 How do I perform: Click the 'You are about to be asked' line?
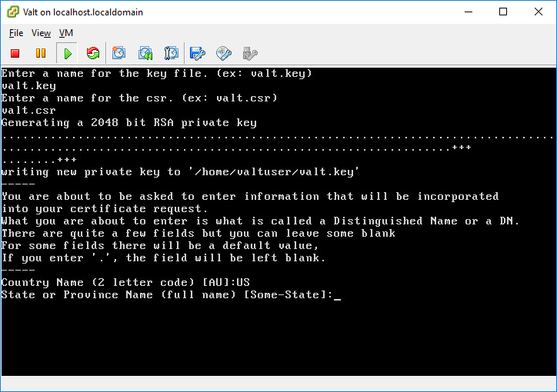click(x=250, y=197)
